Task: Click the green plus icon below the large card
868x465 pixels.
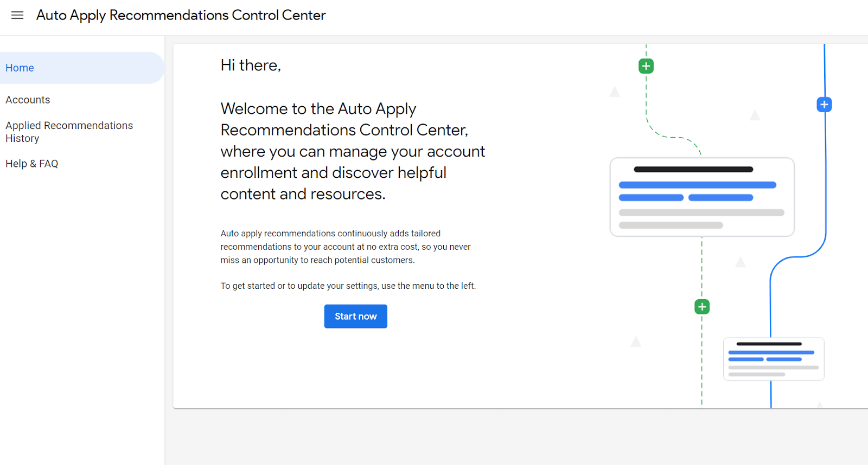Action: click(702, 307)
